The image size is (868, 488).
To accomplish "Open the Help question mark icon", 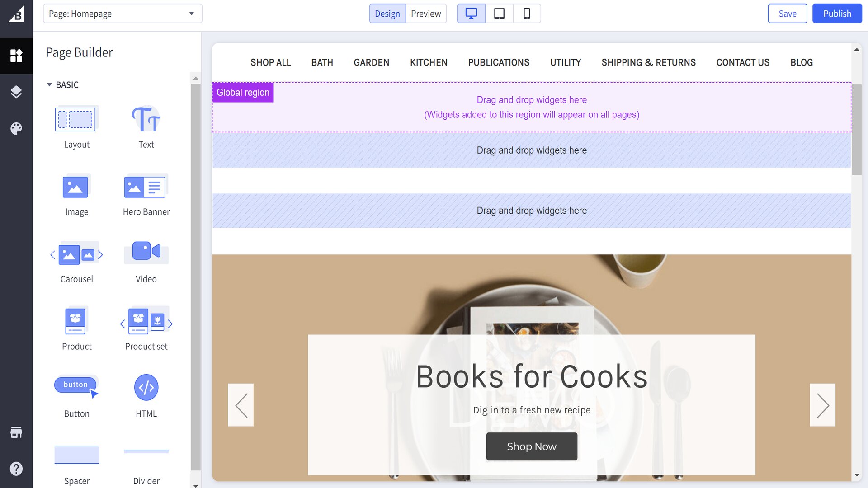I will (16, 469).
